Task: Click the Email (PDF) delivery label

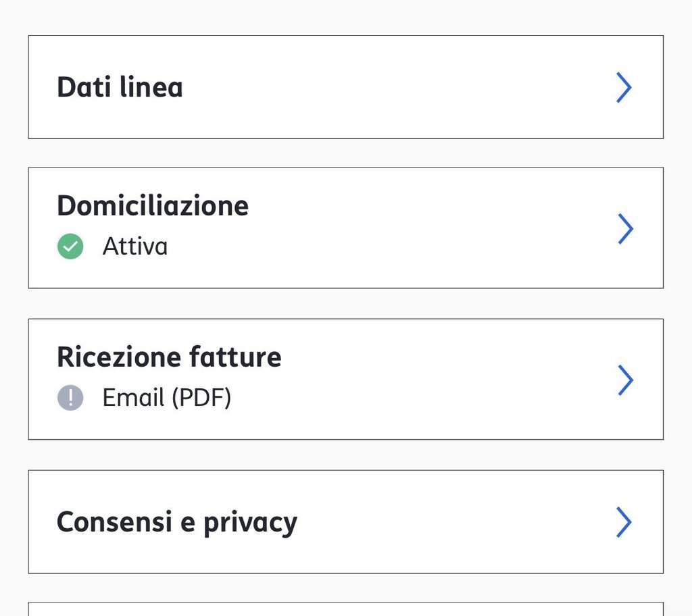Action: click(x=167, y=399)
